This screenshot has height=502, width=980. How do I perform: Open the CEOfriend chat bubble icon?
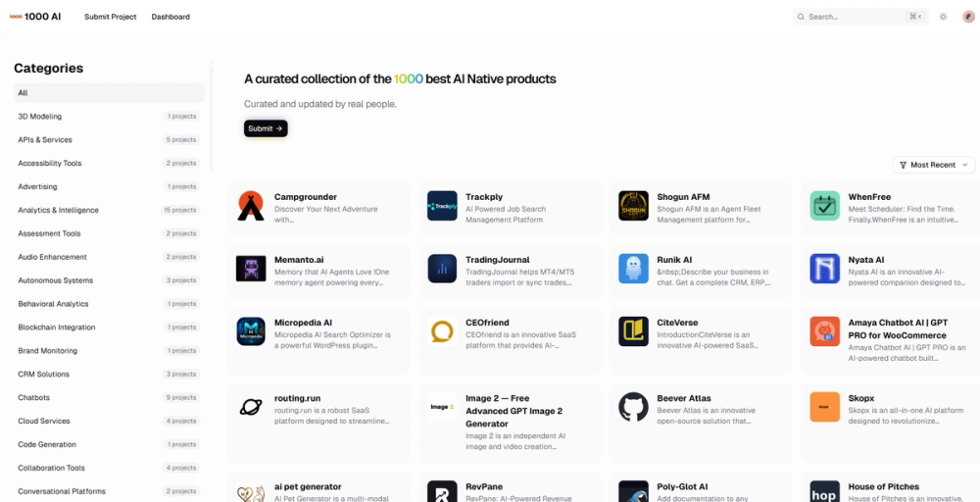[x=442, y=331]
